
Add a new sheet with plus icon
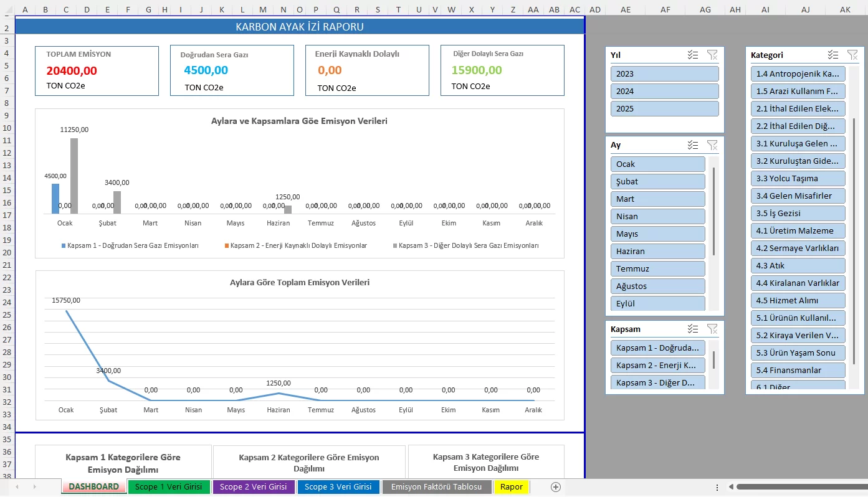point(556,487)
